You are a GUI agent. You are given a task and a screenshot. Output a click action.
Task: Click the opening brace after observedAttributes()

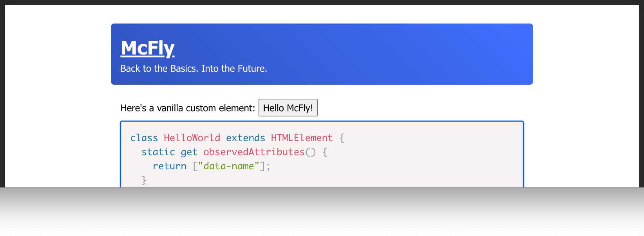325,152
